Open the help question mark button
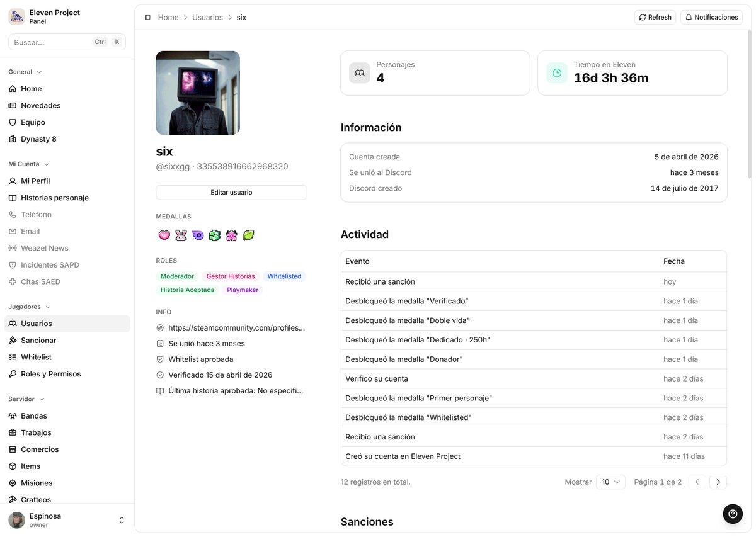Image resolution: width=756 pixels, height=537 pixels. point(733,514)
